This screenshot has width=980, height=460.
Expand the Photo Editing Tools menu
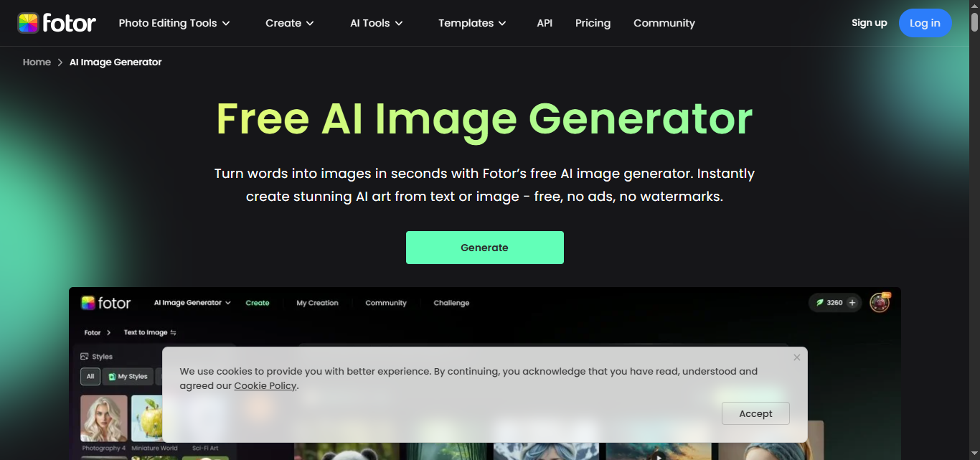pyautogui.click(x=174, y=23)
